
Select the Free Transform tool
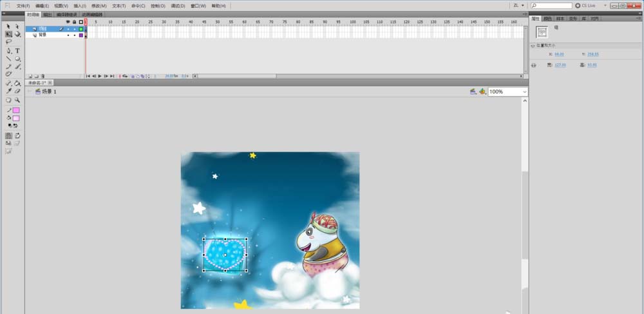(x=8, y=34)
